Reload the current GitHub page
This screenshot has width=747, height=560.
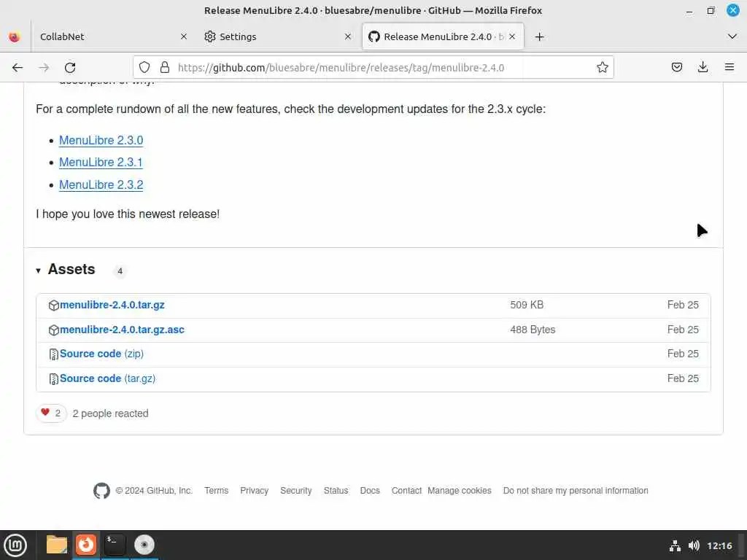[x=70, y=68]
